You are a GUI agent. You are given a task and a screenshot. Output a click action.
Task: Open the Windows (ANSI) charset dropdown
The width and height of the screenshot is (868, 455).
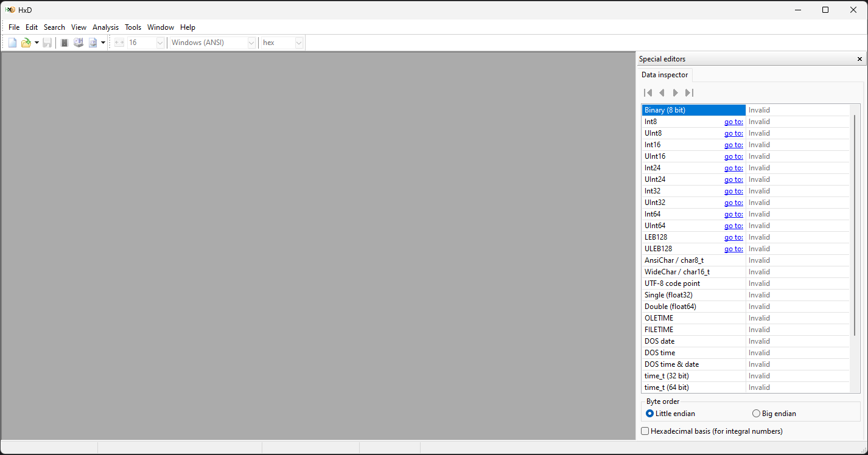[212, 43]
